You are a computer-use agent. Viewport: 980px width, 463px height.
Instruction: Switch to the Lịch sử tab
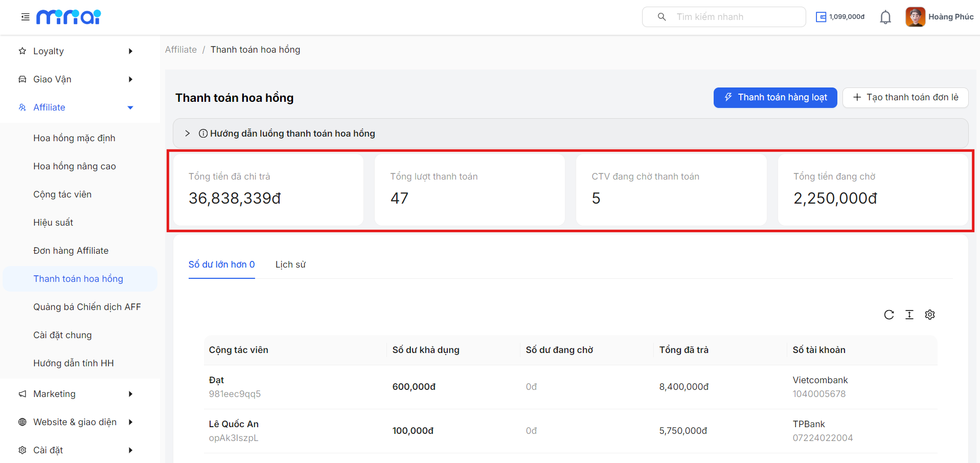[290, 264]
